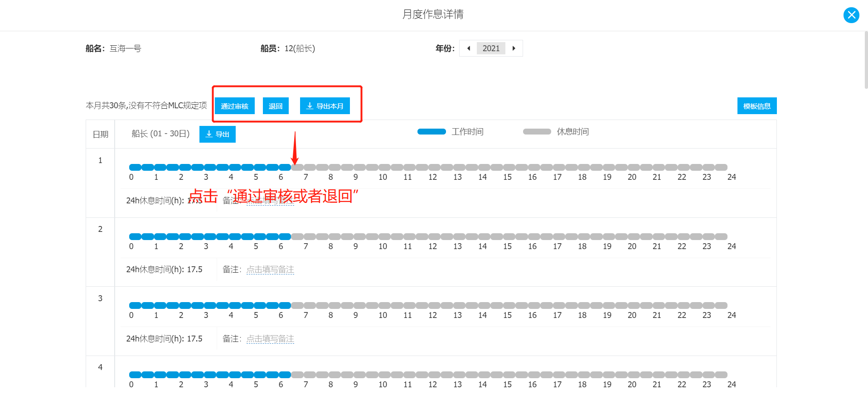Select day 4 time block at hour 9
This screenshot has width=868, height=404.
coord(359,375)
